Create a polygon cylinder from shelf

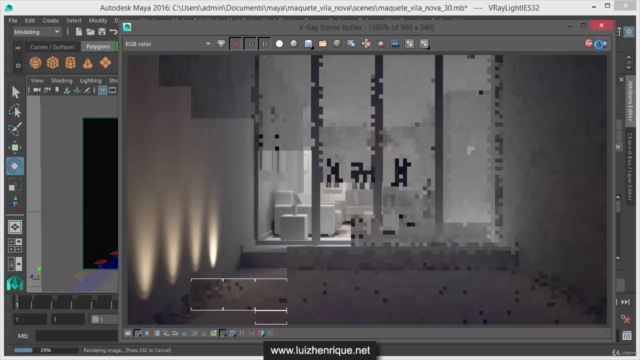point(70,62)
